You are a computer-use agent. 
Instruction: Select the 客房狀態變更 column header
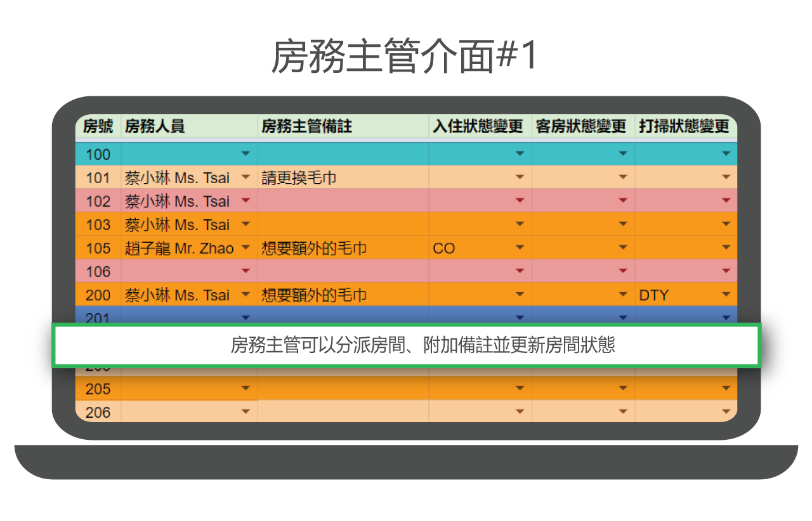[x=583, y=126]
